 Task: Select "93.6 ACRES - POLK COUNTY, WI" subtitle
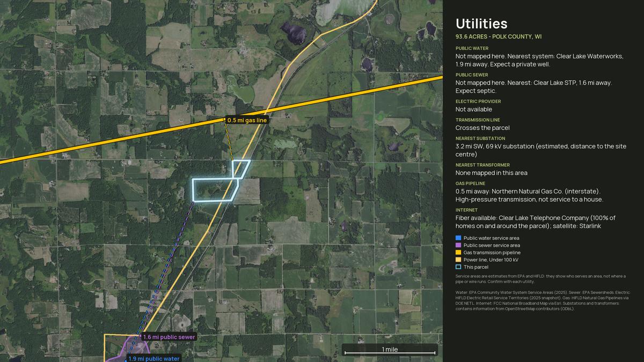(x=499, y=36)
